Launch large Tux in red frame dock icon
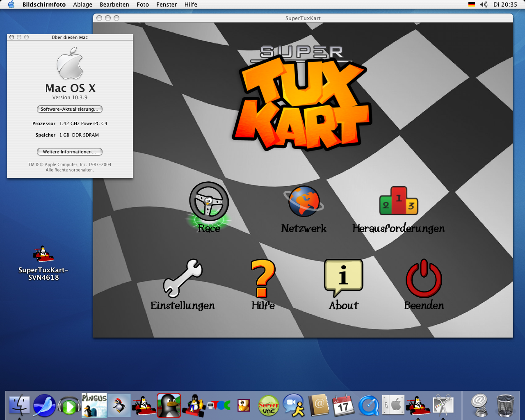Image resolution: width=525 pixels, height=420 pixels. pos(169,405)
